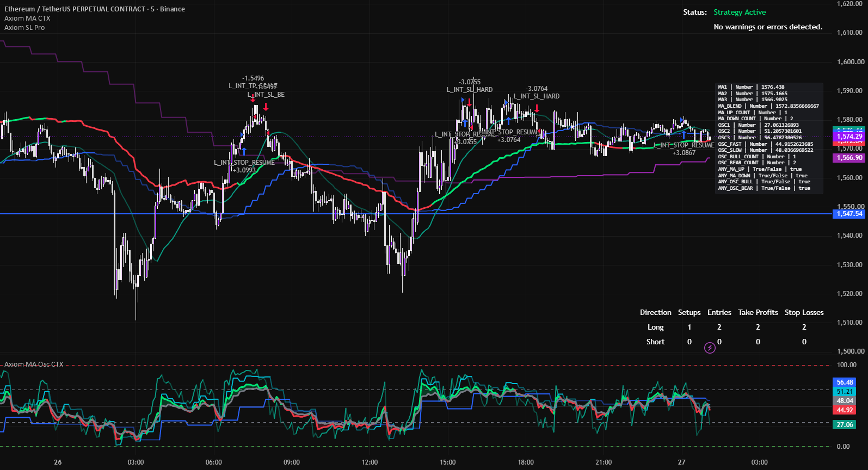Click the 100.00 oscillator scale label
The width and height of the screenshot is (868, 470).
pyautogui.click(x=847, y=365)
